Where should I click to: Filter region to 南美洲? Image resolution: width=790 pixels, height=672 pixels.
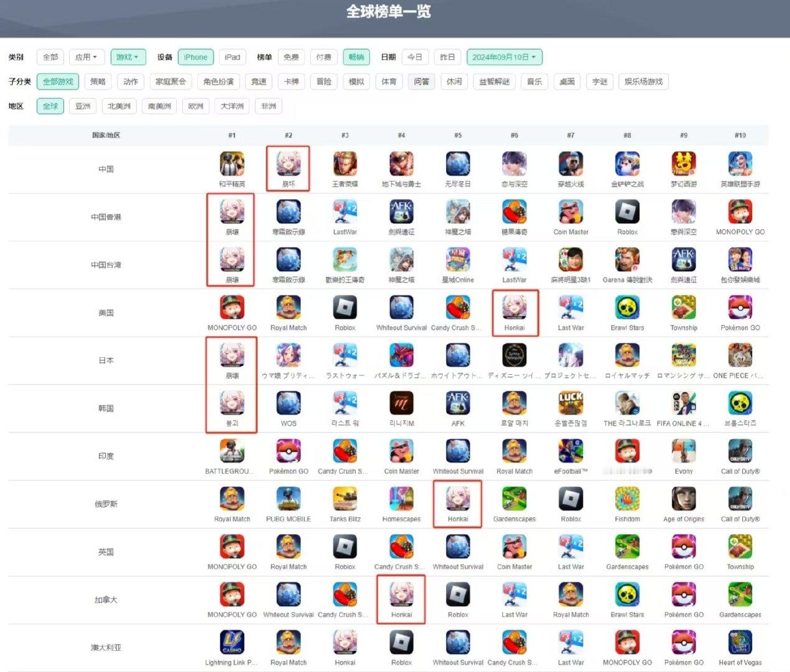pos(160,106)
